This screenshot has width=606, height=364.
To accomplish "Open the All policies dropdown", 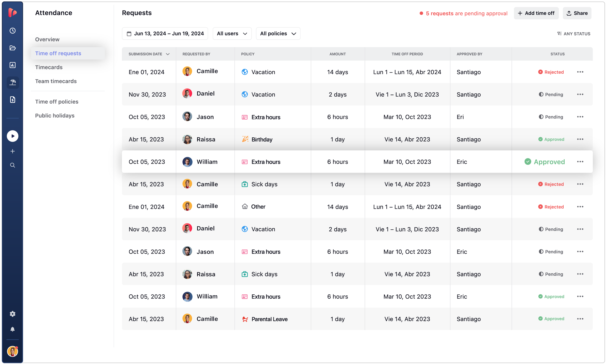I will [x=278, y=33].
